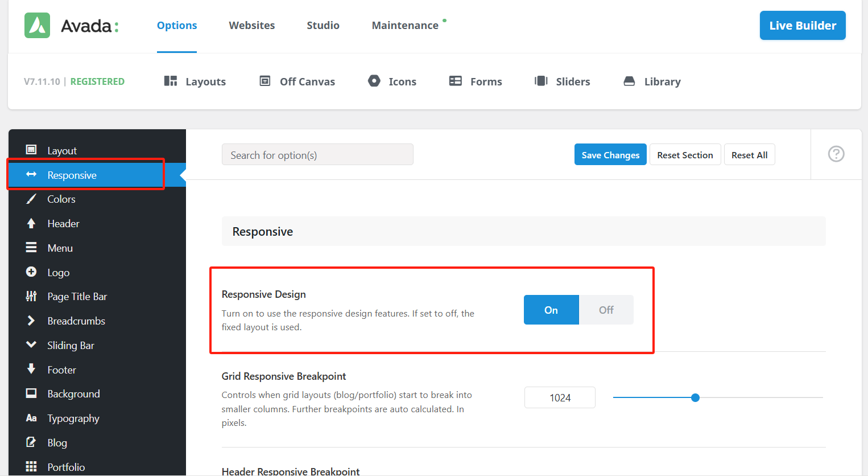Click the Off Canvas icon

(265, 81)
